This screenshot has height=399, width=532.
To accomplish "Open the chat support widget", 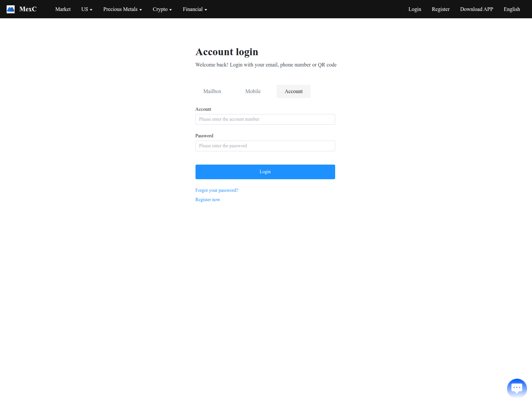I will click(x=517, y=387).
